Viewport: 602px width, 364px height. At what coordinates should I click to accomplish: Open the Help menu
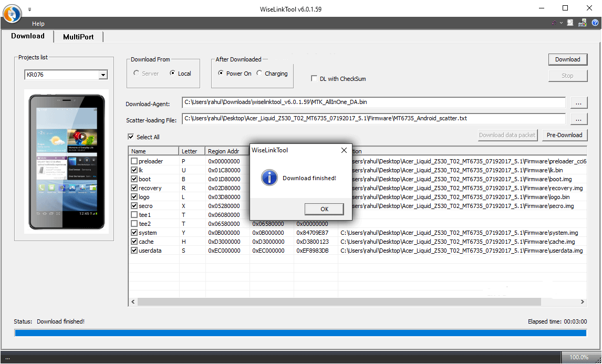[38, 24]
